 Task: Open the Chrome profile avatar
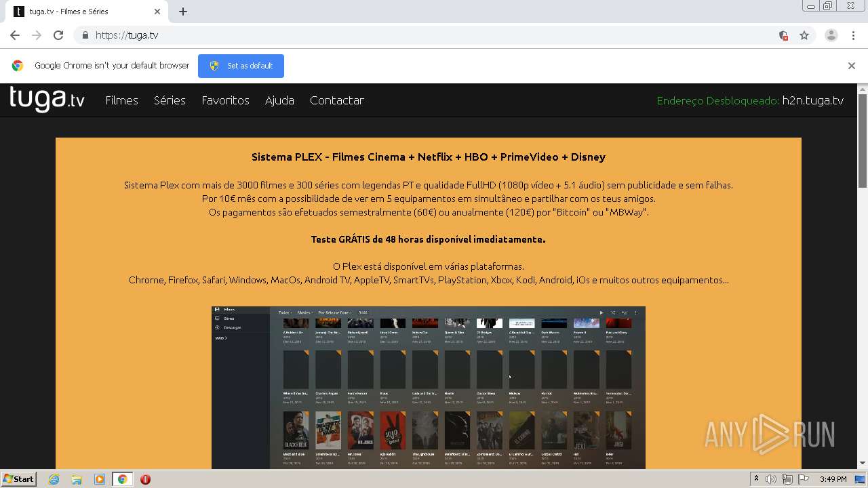click(x=831, y=35)
